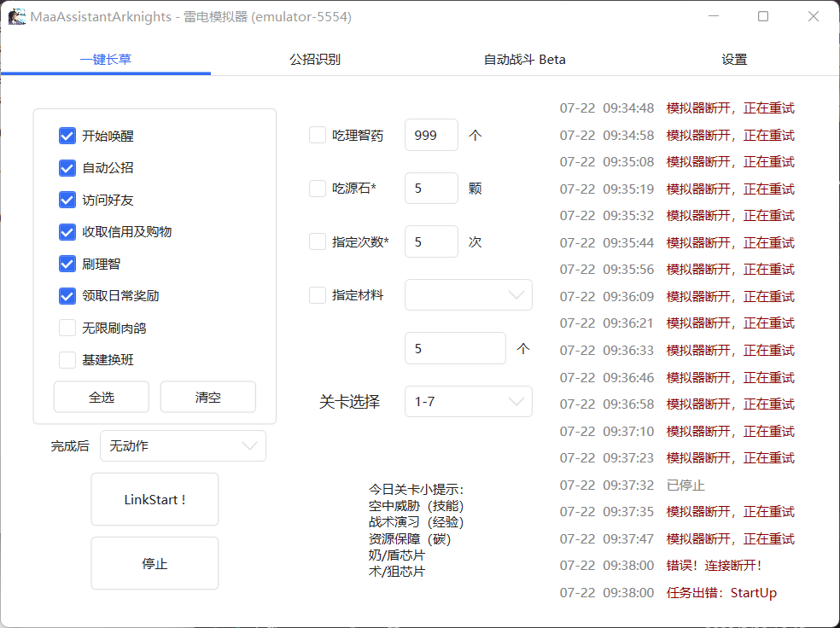Click the 奶/盾芯片 tip line
This screenshot has width=840, height=628.
pyautogui.click(x=396, y=555)
